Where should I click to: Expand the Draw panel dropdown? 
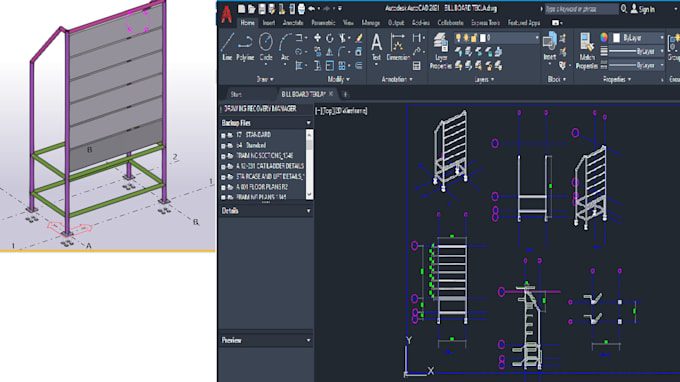(x=265, y=79)
